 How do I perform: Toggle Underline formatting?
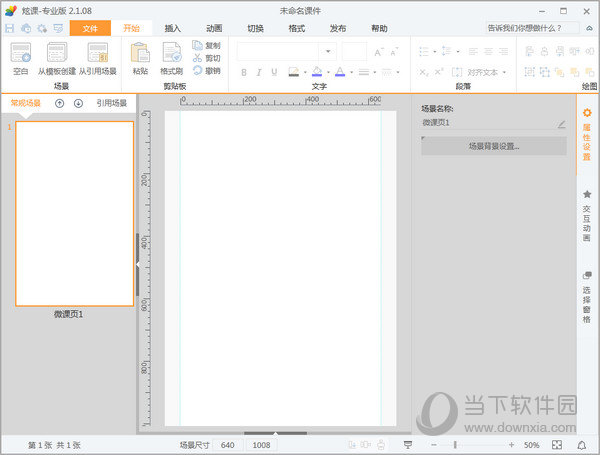click(x=274, y=72)
